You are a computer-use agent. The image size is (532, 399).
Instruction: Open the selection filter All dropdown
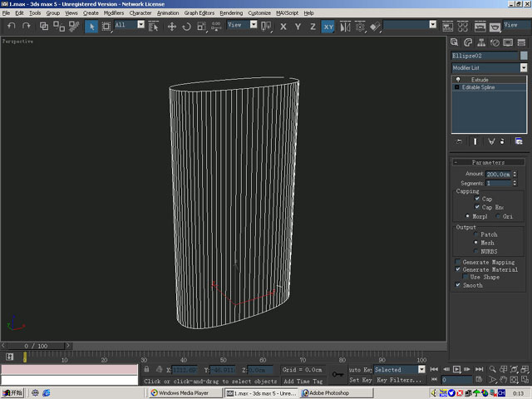click(x=140, y=26)
